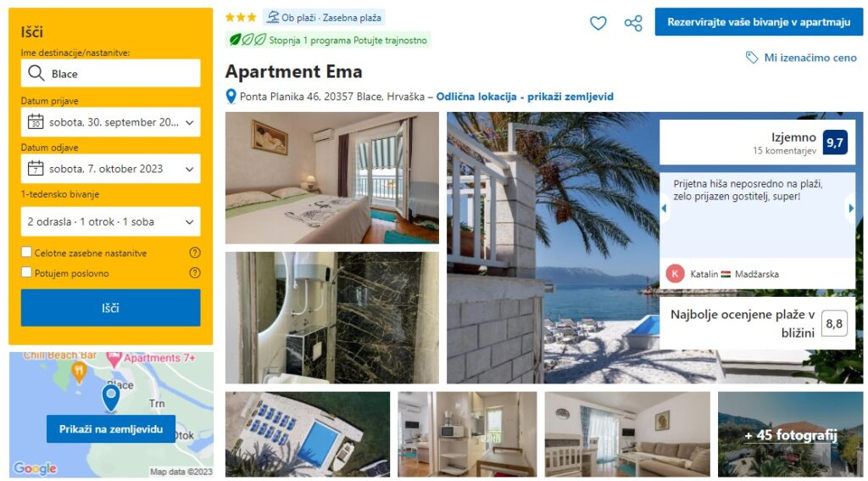The width and height of the screenshot is (868, 481).
Task: Open the + 45 fotografij gallery thumbnail
Action: coord(790,434)
